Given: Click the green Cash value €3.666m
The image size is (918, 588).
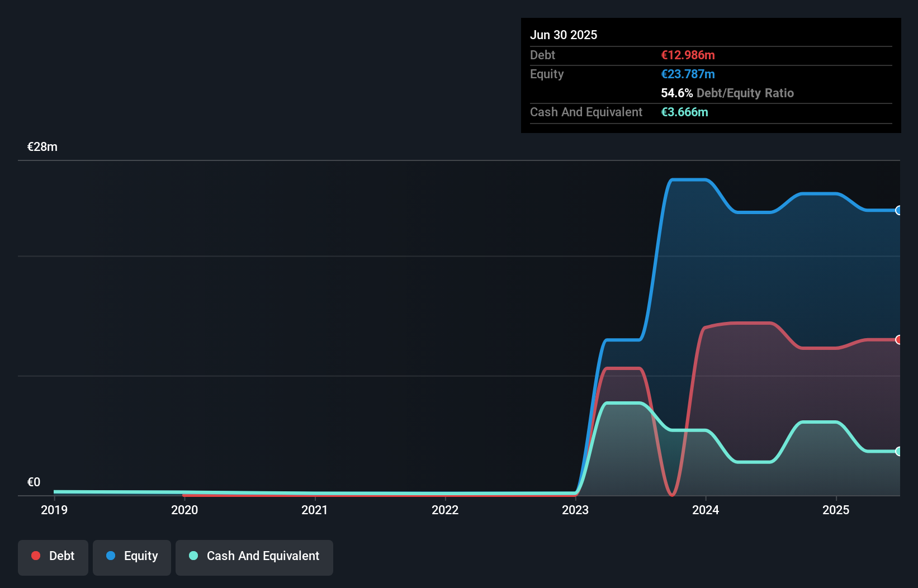Looking at the screenshot, I should pyautogui.click(x=684, y=112).
